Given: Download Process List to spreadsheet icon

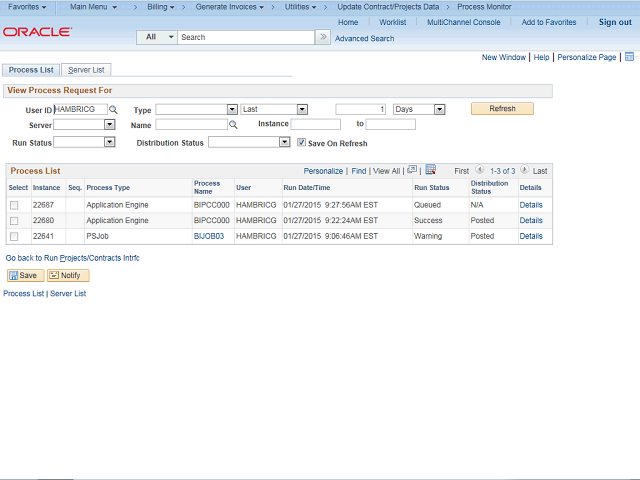Looking at the screenshot, I should tap(431, 169).
